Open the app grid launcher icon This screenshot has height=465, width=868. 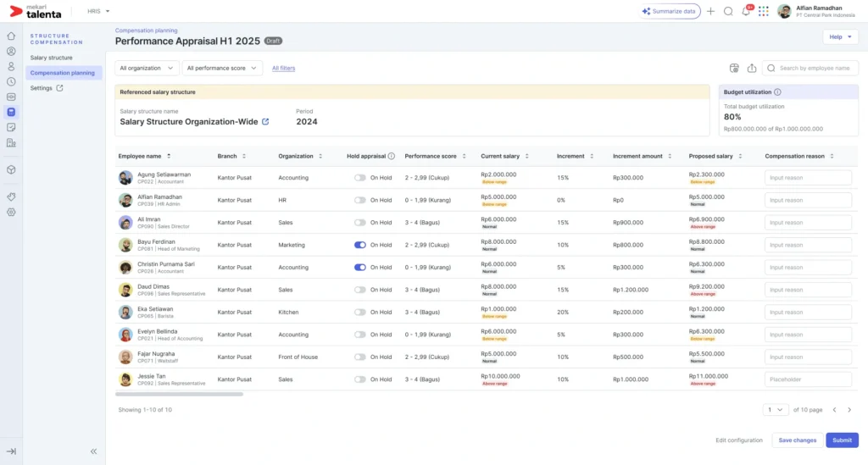[x=764, y=11]
